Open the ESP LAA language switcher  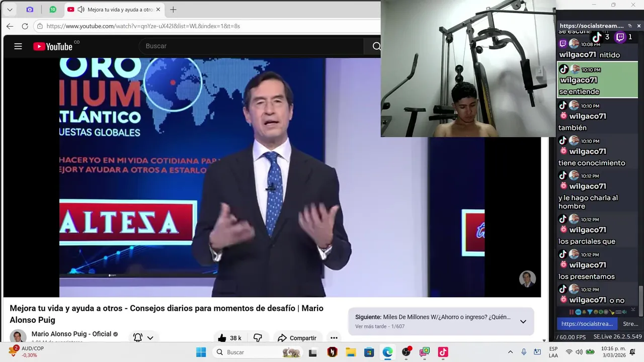tap(553, 352)
